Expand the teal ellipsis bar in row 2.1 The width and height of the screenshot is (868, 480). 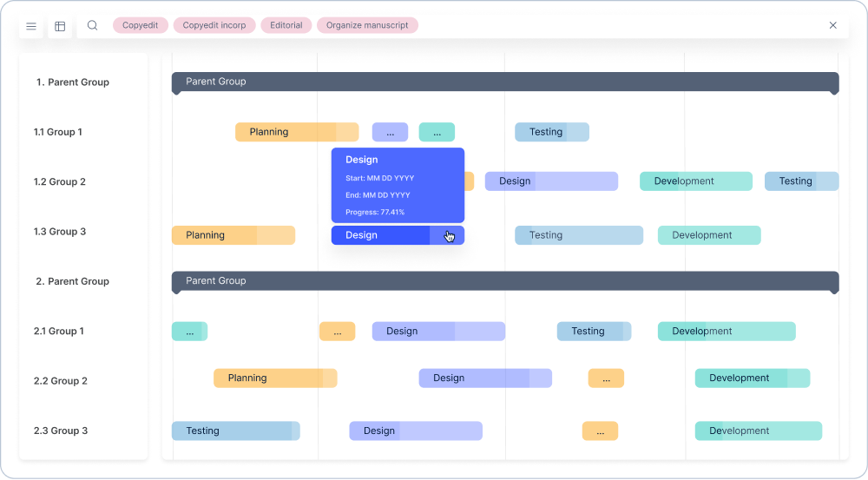pyautogui.click(x=189, y=332)
